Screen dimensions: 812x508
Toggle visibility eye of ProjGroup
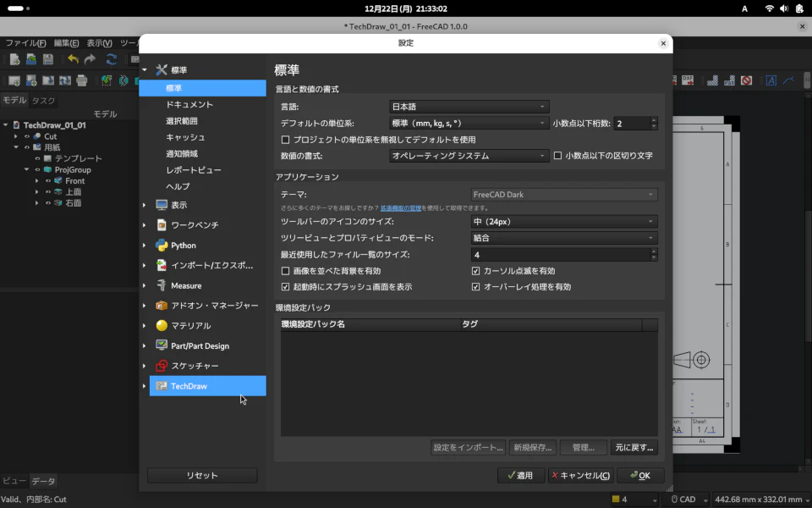(x=37, y=169)
